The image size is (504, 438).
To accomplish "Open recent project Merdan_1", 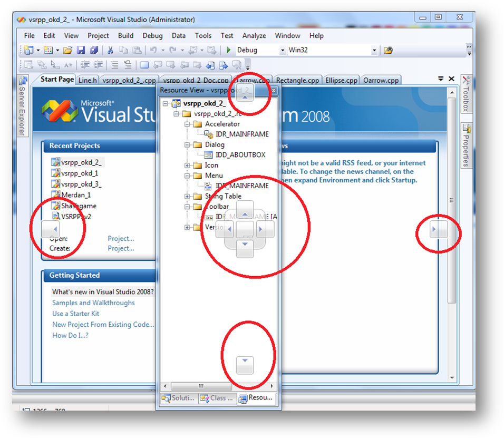I will 76,195.
